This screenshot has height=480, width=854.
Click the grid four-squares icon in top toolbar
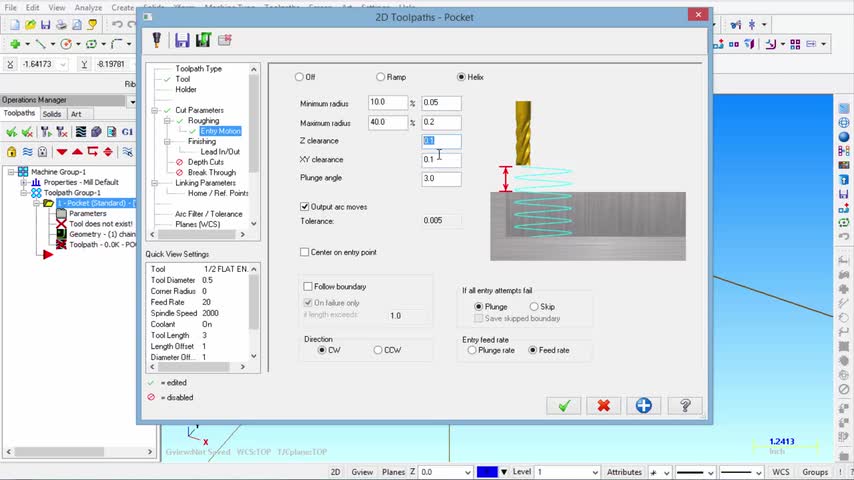tap(795, 44)
